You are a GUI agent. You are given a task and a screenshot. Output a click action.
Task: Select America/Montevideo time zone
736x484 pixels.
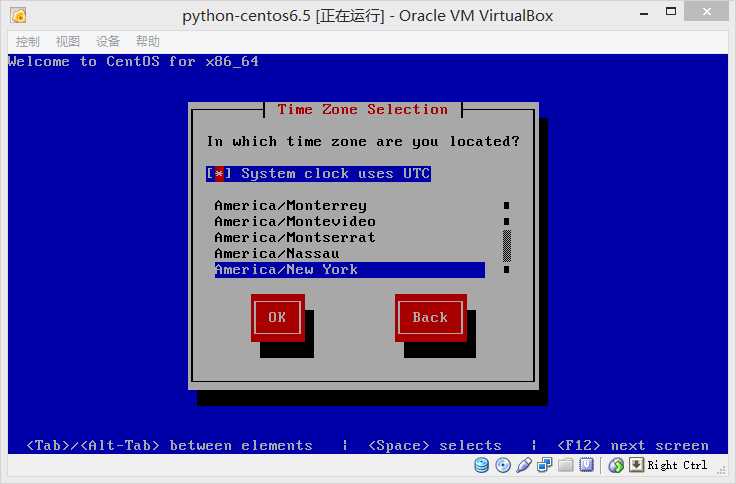point(349,222)
